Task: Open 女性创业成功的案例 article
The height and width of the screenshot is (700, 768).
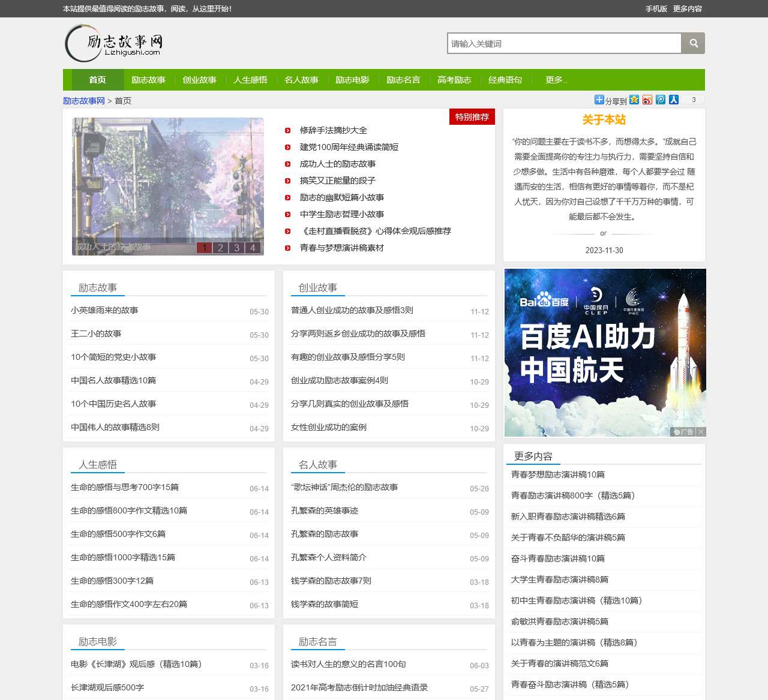Action: 329,427
